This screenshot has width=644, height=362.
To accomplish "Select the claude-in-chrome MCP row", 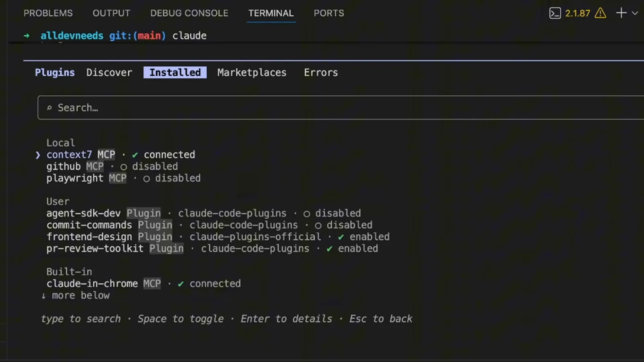I will click(x=143, y=284).
